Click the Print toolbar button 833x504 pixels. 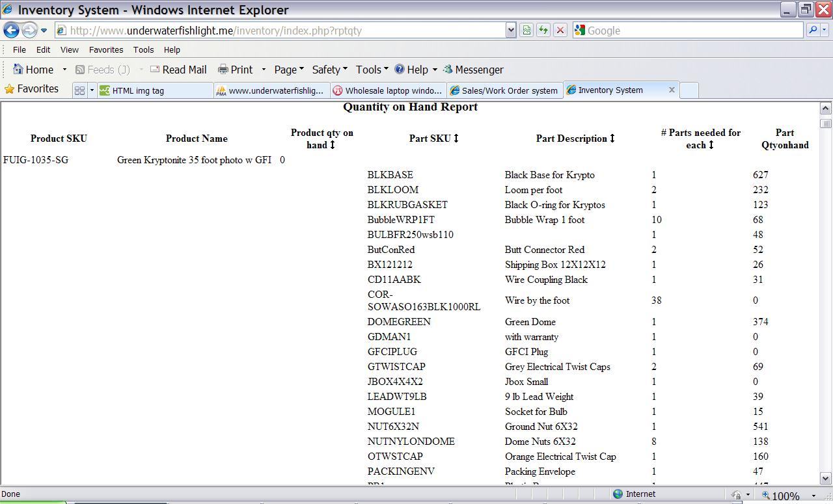click(235, 70)
